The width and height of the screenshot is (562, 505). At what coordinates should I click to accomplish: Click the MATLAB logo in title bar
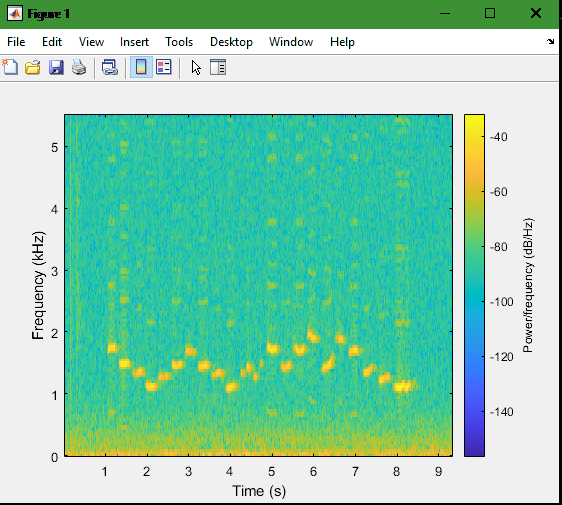(x=15, y=14)
